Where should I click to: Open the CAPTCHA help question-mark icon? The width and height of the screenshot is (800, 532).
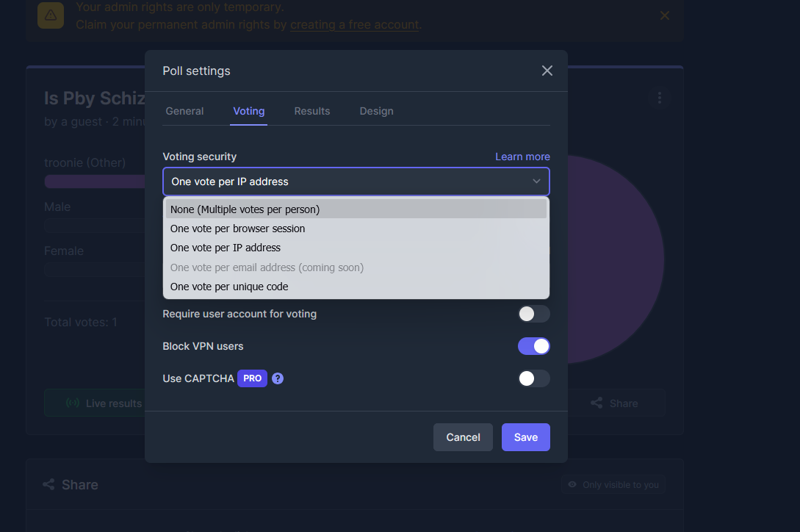tap(278, 378)
